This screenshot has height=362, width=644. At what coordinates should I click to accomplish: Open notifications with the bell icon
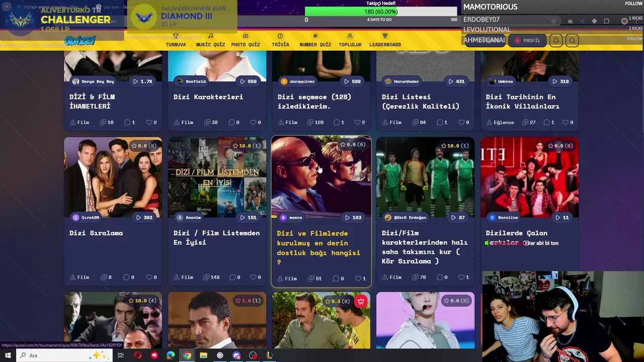(556, 40)
